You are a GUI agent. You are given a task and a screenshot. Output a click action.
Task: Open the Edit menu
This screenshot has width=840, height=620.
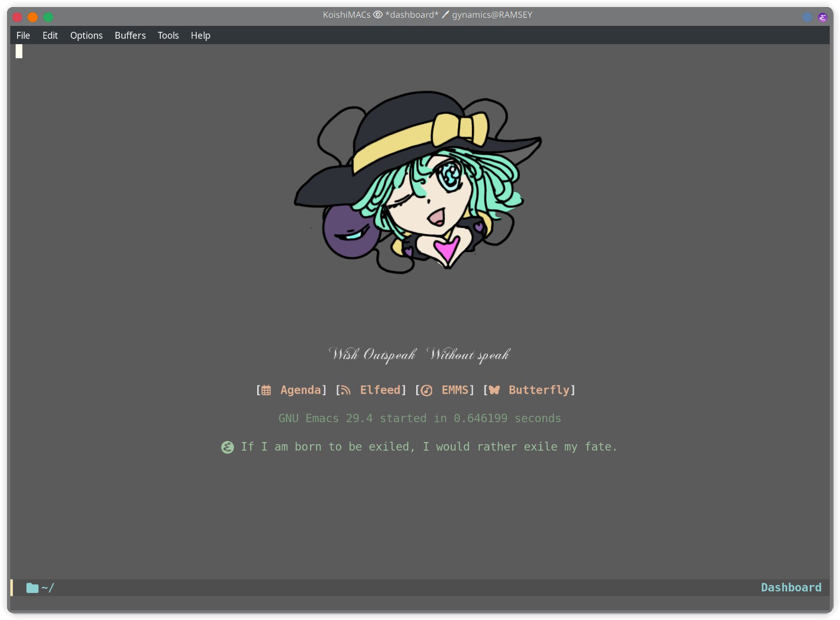click(50, 36)
